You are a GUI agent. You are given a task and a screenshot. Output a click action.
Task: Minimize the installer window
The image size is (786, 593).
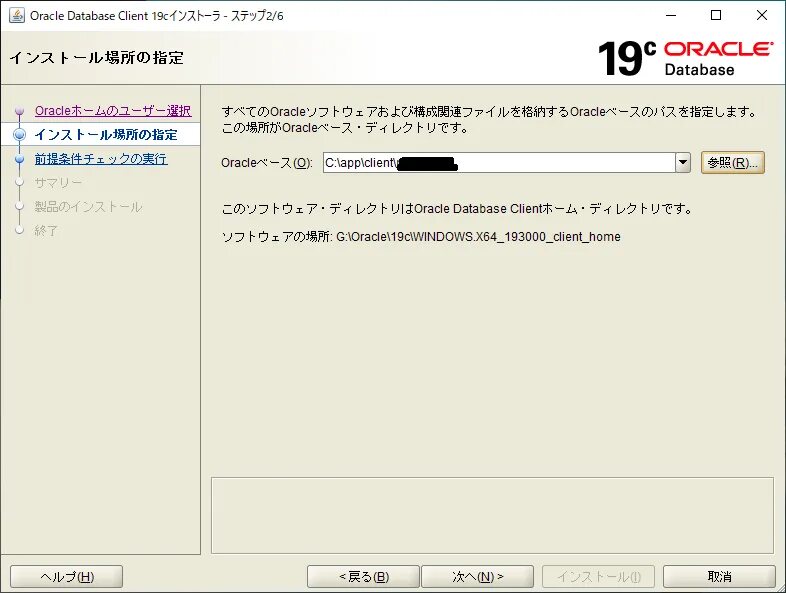[x=671, y=16]
